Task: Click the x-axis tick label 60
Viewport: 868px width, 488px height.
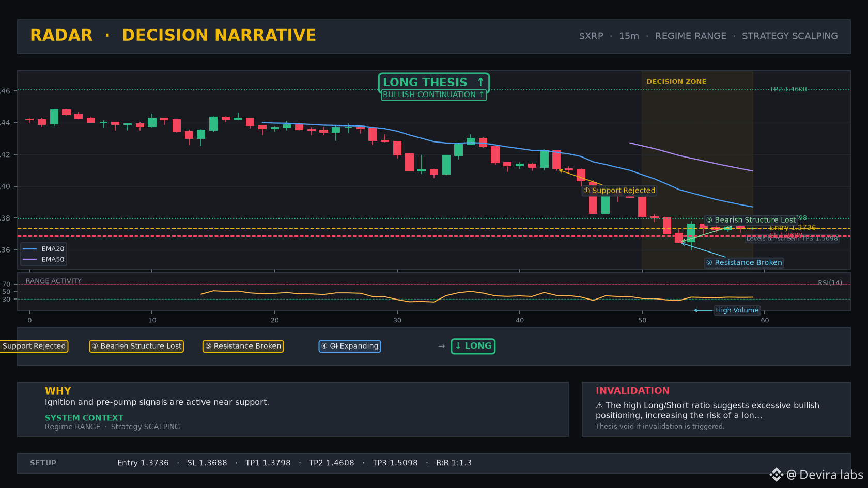Action: click(765, 320)
